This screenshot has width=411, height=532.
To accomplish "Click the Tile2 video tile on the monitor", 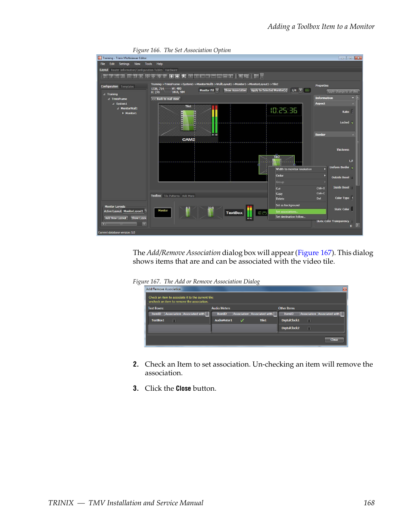I will pyautogui.click(x=277, y=165).
